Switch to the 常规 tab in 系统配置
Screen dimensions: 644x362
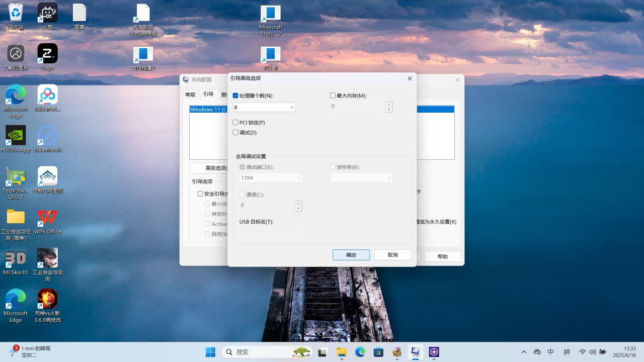[190, 95]
